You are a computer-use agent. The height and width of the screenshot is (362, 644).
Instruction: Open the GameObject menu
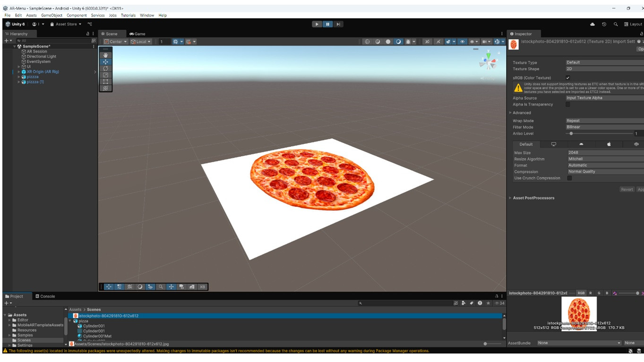(x=52, y=15)
